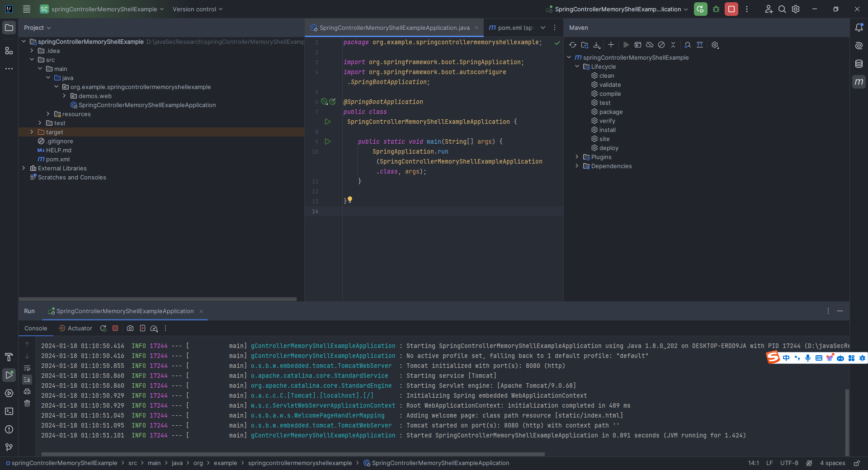Print console output
868x470 pixels.
click(x=27, y=391)
